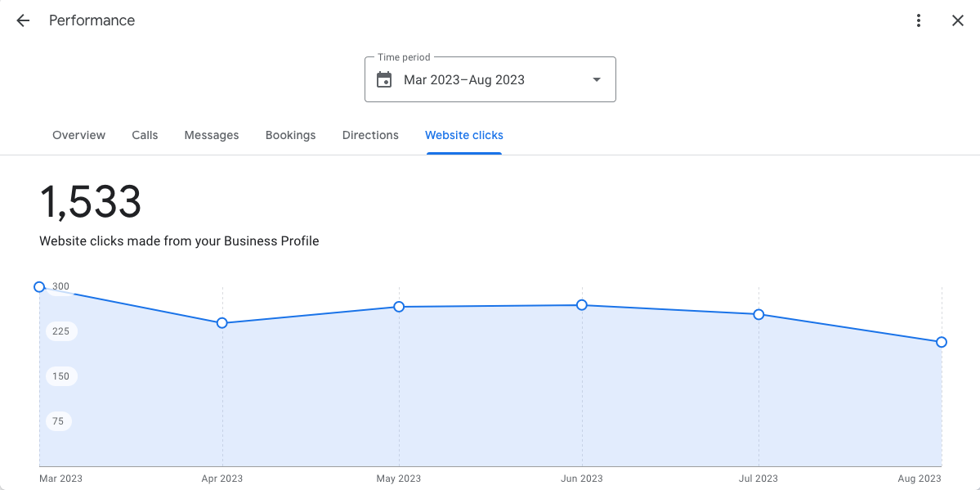Click the 1,533 total clicks figure
Image resolution: width=980 pixels, height=490 pixels.
point(91,202)
